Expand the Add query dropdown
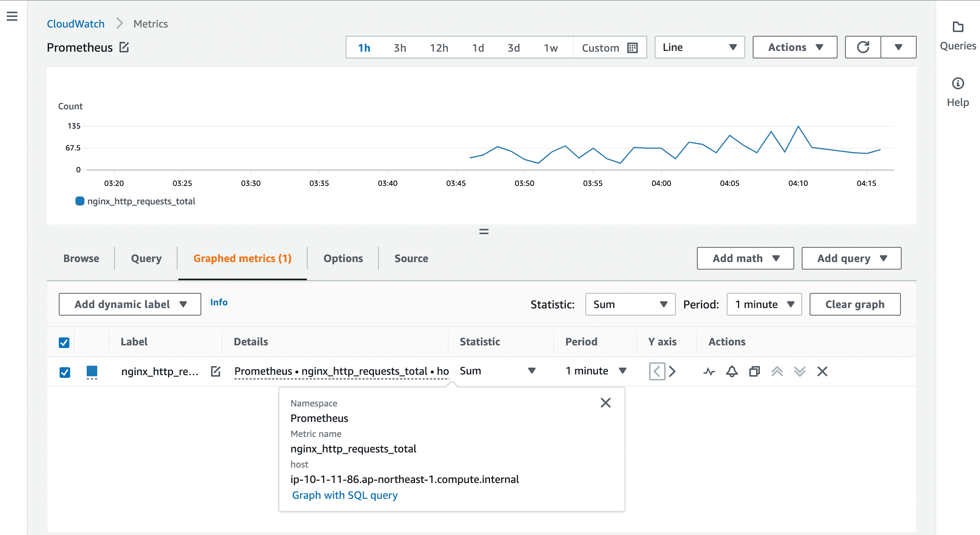 click(851, 258)
